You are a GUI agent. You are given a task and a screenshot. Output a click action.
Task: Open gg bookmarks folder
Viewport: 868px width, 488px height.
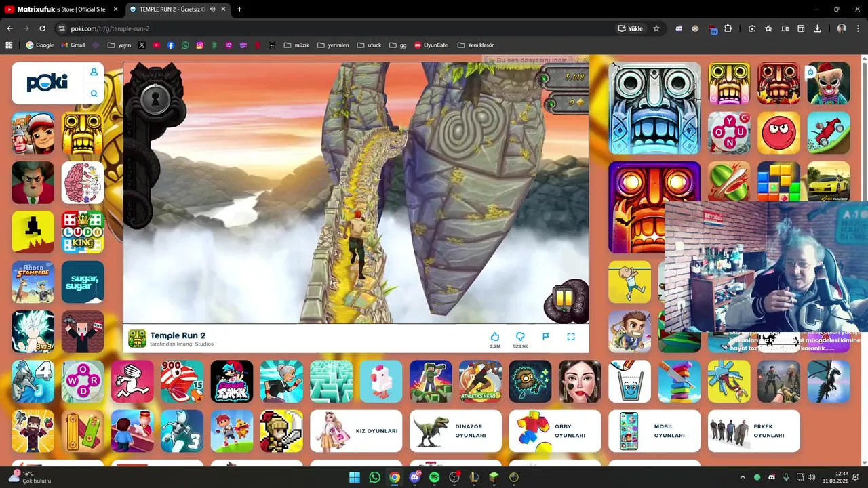[x=398, y=45]
